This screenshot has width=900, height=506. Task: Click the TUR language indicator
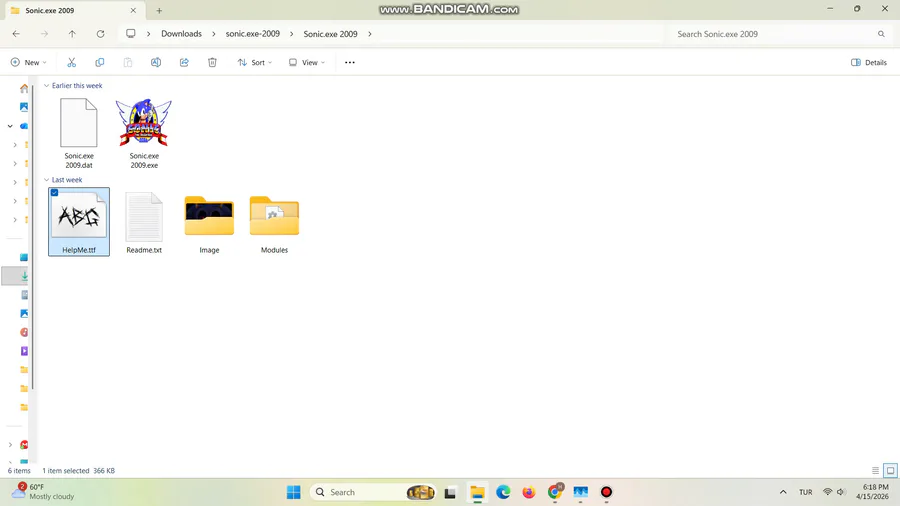[805, 492]
